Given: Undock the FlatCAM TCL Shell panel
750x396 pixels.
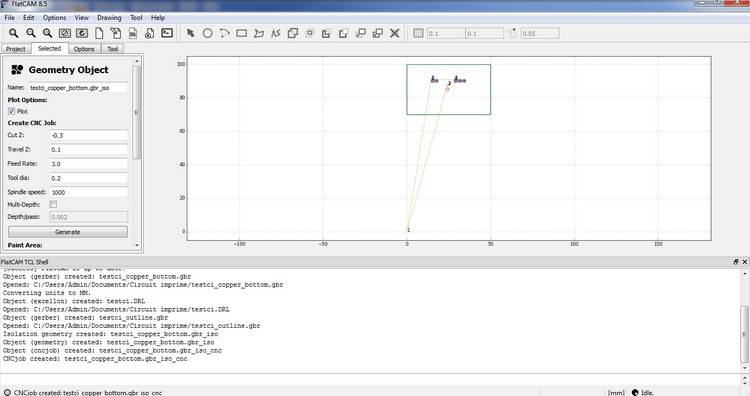Looking at the screenshot, I should [x=736, y=262].
